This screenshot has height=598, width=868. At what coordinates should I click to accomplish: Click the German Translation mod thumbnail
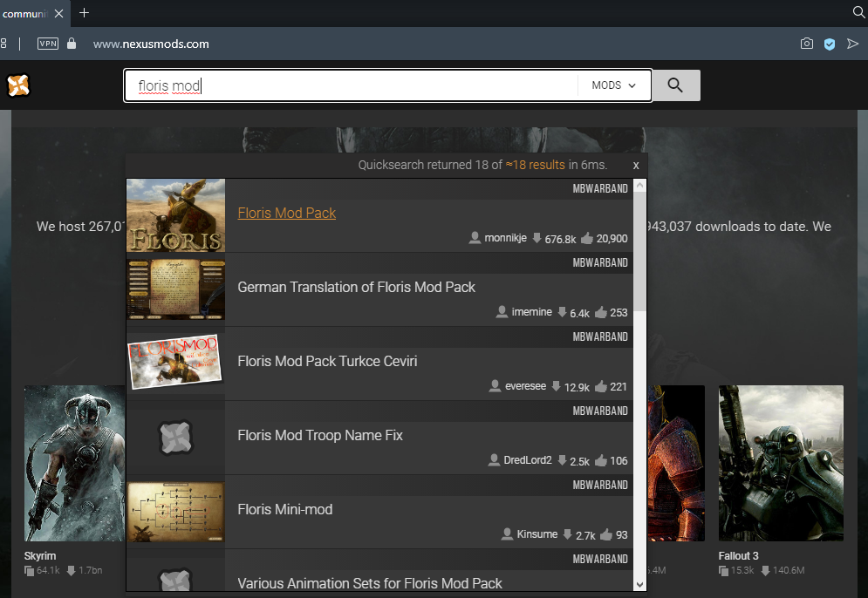coord(175,289)
